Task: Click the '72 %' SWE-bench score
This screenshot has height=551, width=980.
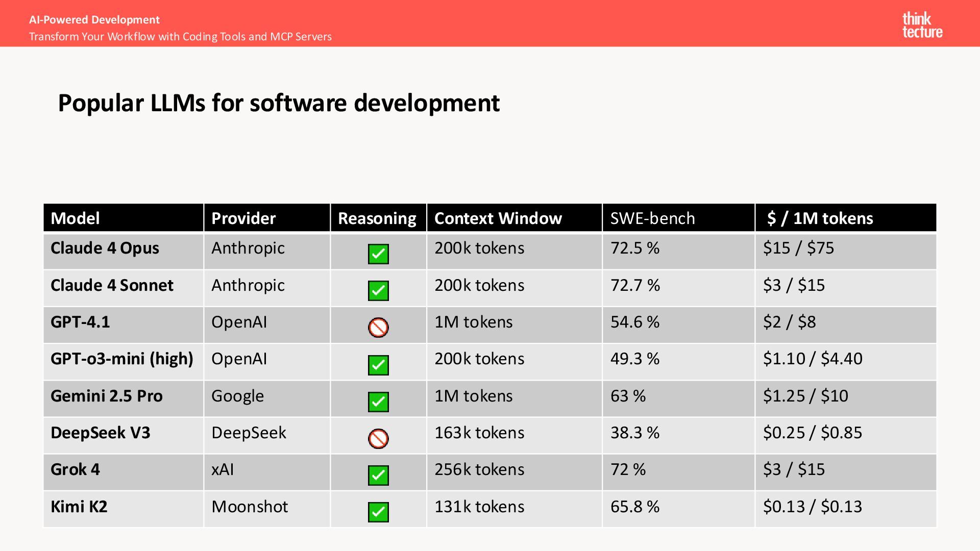Action: point(628,469)
